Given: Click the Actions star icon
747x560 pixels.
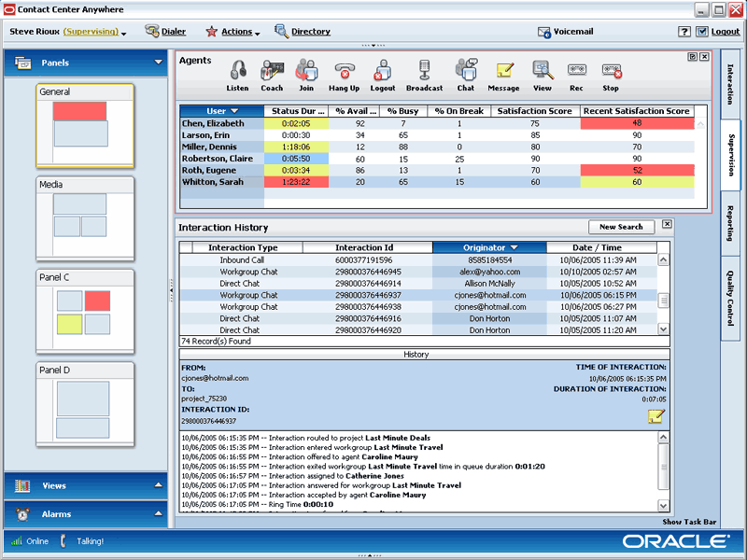Looking at the screenshot, I should (x=211, y=32).
